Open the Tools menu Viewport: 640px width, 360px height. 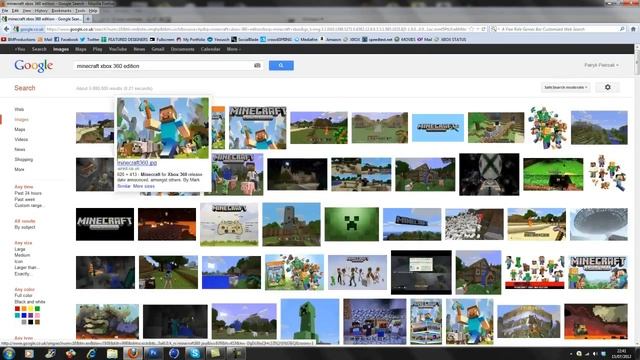pos(80,11)
